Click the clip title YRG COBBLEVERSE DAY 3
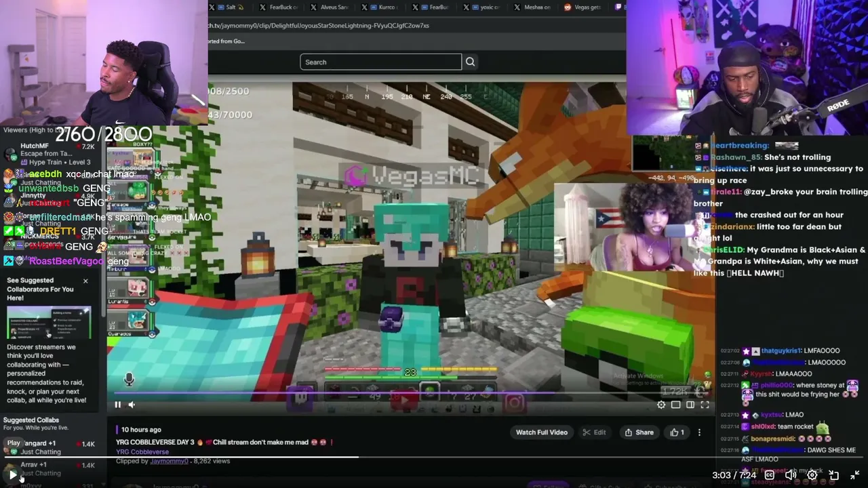This screenshot has height=488, width=868. click(225, 443)
